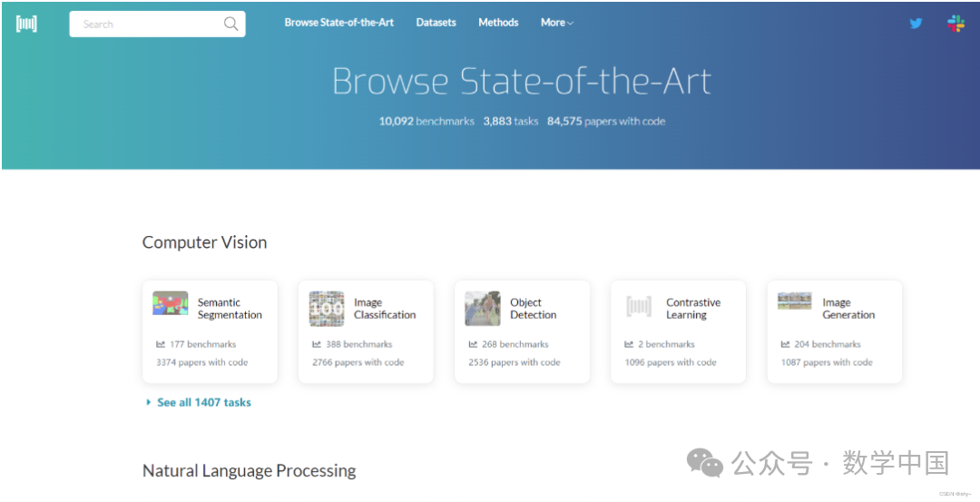980x502 pixels.
Task: Expand See all 1407 tasks link
Action: [x=199, y=403]
